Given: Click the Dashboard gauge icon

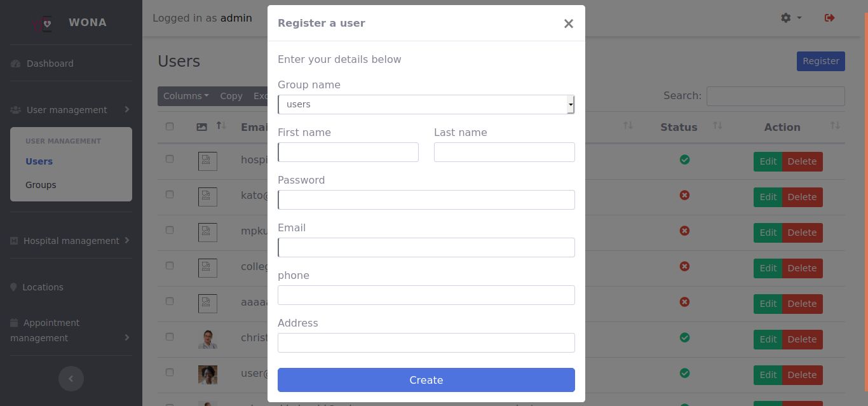Looking at the screenshot, I should pyautogui.click(x=16, y=64).
